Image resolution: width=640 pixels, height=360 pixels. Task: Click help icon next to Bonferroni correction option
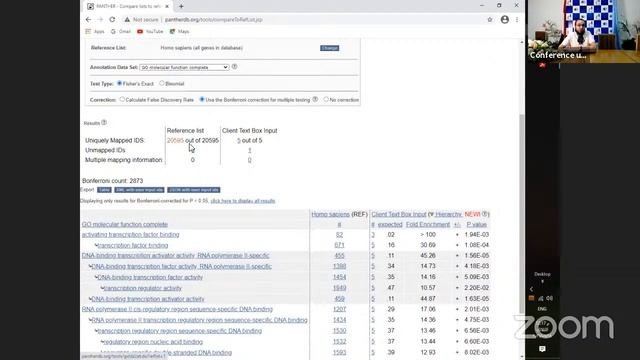315,99
